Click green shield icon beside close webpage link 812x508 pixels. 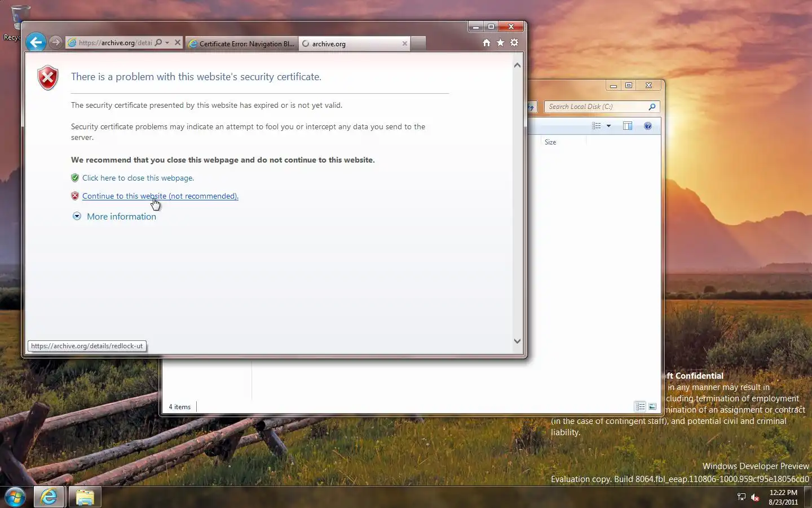click(75, 178)
